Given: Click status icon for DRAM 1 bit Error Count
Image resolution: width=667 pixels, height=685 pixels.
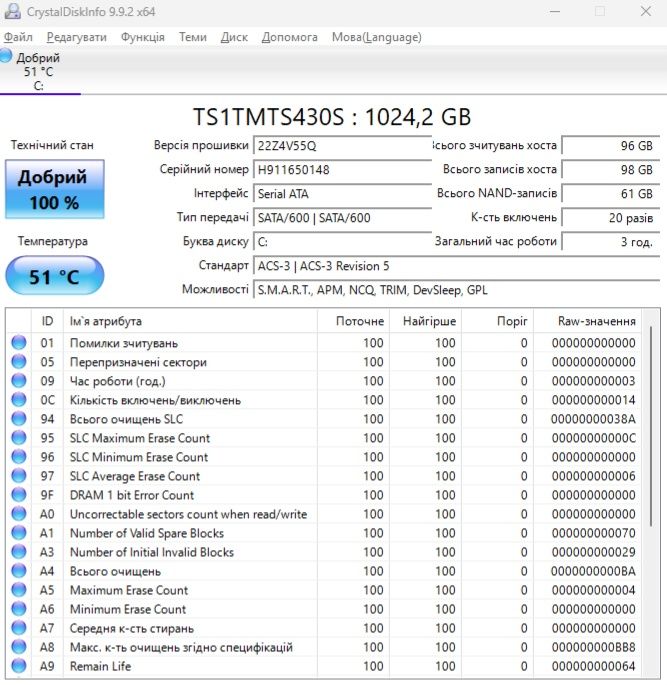Looking at the screenshot, I should pyautogui.click(x=19, y=495).
